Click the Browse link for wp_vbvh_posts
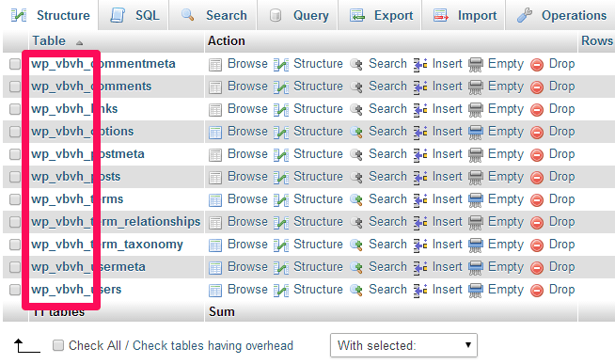 (x=247, y=177)
